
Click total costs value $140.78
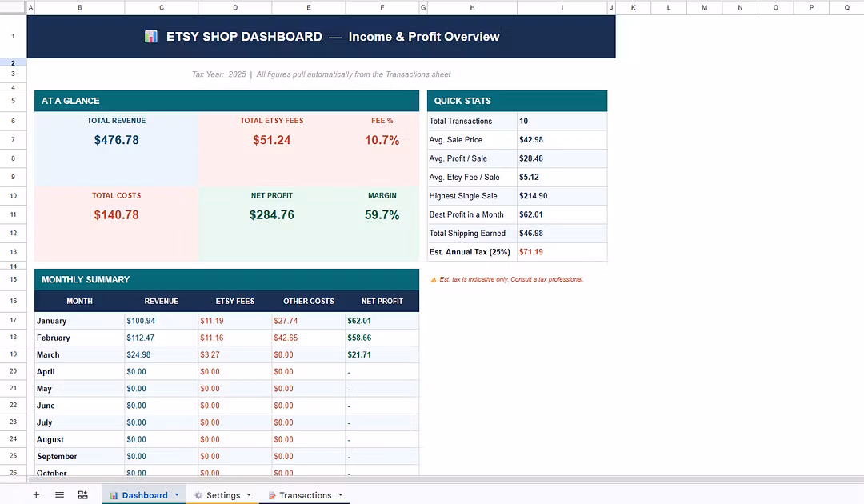tap(116, 215)
